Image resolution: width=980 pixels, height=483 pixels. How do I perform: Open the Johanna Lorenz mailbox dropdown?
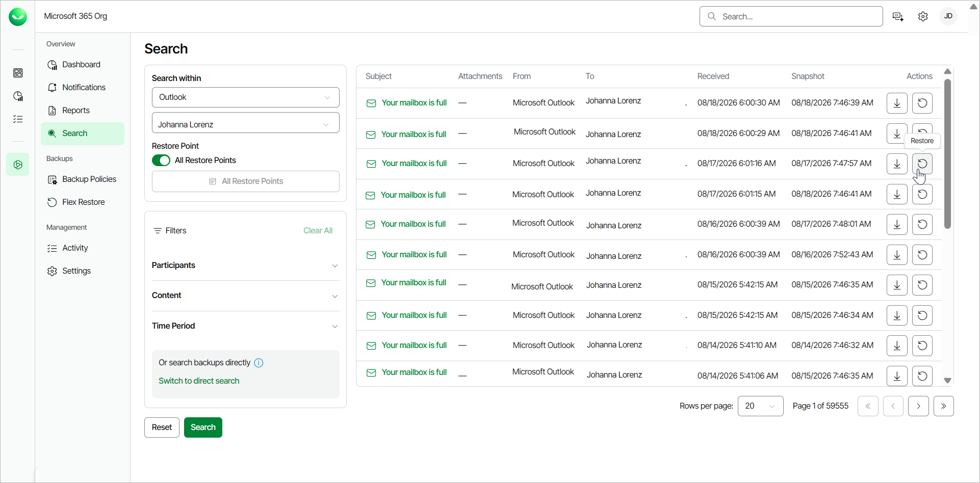(x=246, y=123)
